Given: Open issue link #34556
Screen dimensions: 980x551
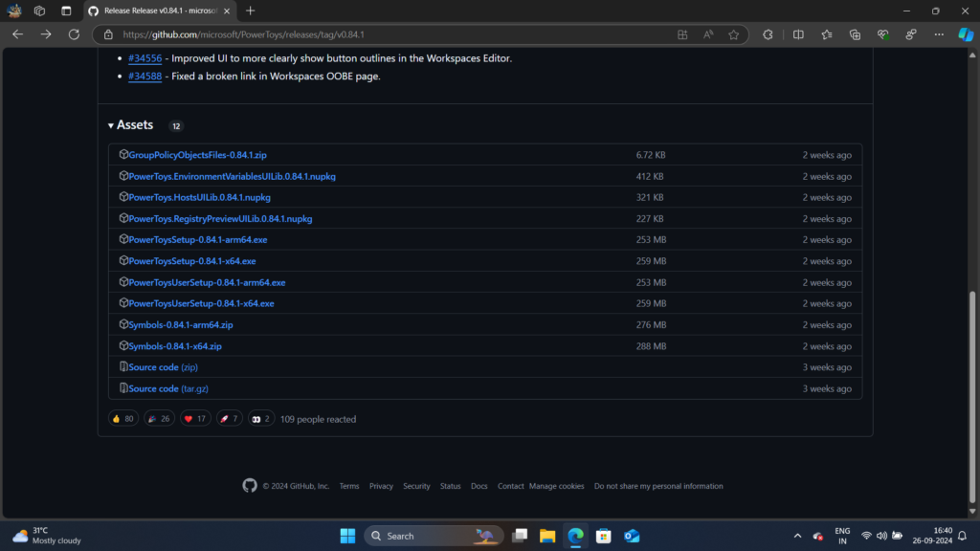Looking at the screenshot, I should 145,58.
